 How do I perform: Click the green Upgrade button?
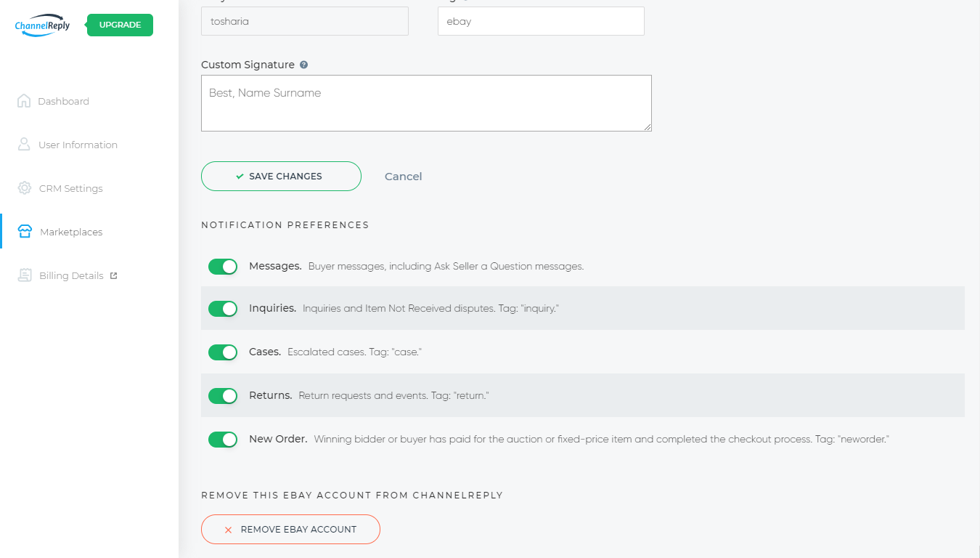pyautogui.click(x=120, y=25)
